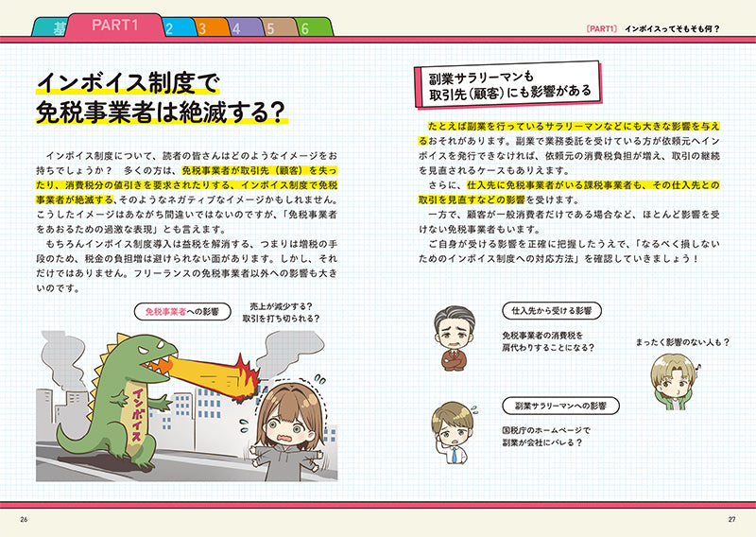Click the 仕入先から受ける影響 label
The height and width of the screenshot is (537, 756).
[550, 311]
